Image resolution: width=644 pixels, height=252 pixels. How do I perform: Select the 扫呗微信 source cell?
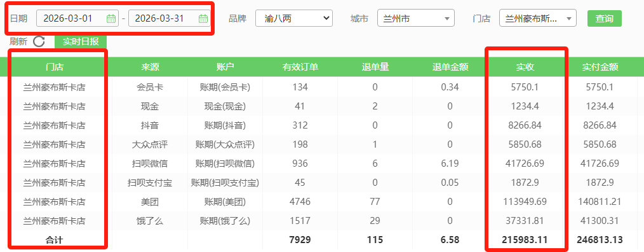tap(150, 164)
